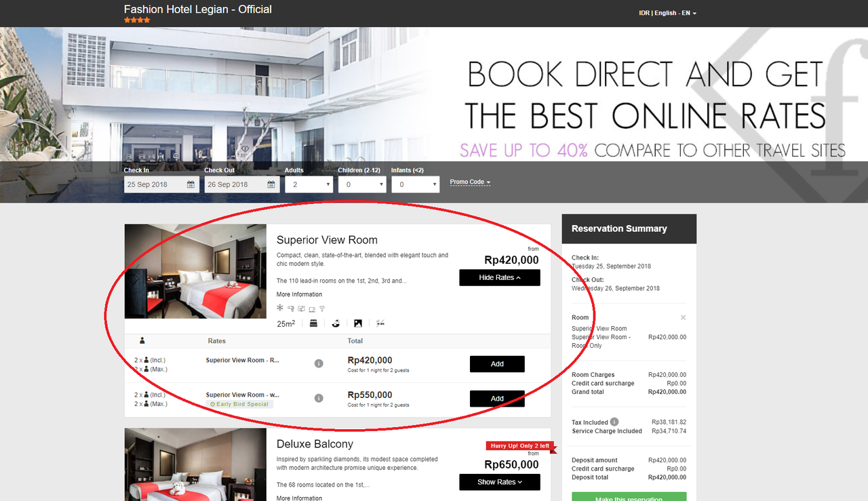Collapse rates with Hide Rates button
868x501 pixels.
tap(500, 278)
